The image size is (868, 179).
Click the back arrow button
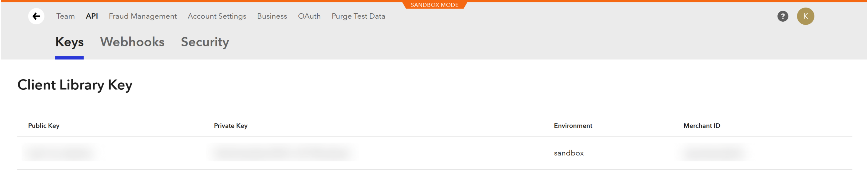click(36, 16)
